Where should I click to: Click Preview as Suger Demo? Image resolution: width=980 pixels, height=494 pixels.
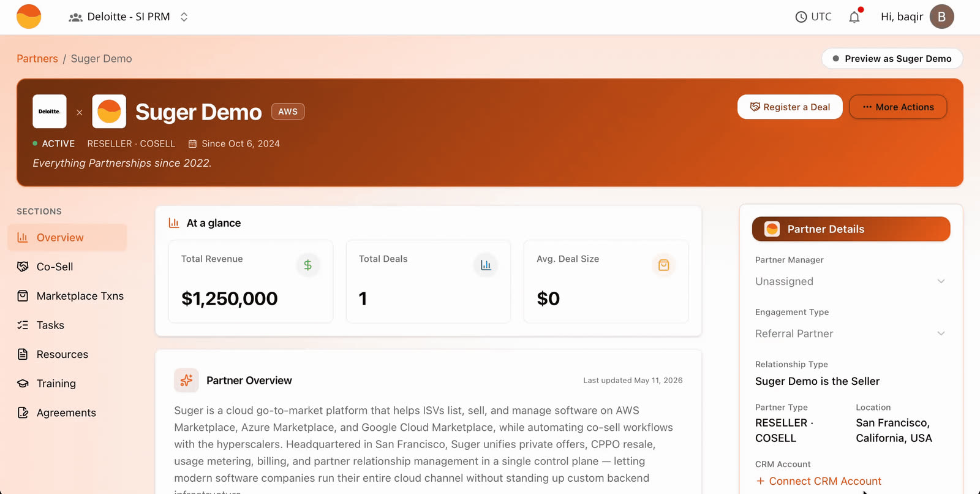(892, 59)
